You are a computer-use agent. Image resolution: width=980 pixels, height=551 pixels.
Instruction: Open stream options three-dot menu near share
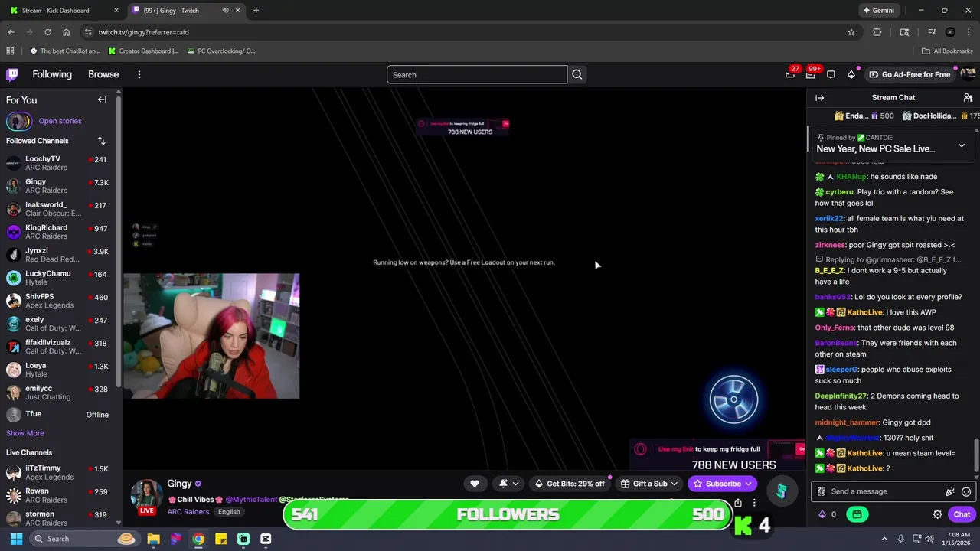[754, 503]
